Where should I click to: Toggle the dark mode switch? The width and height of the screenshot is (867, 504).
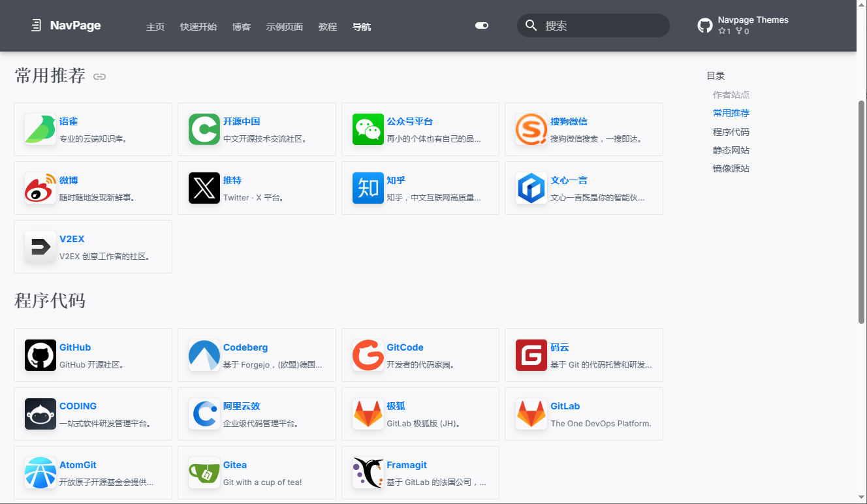[x=482, y=25]
